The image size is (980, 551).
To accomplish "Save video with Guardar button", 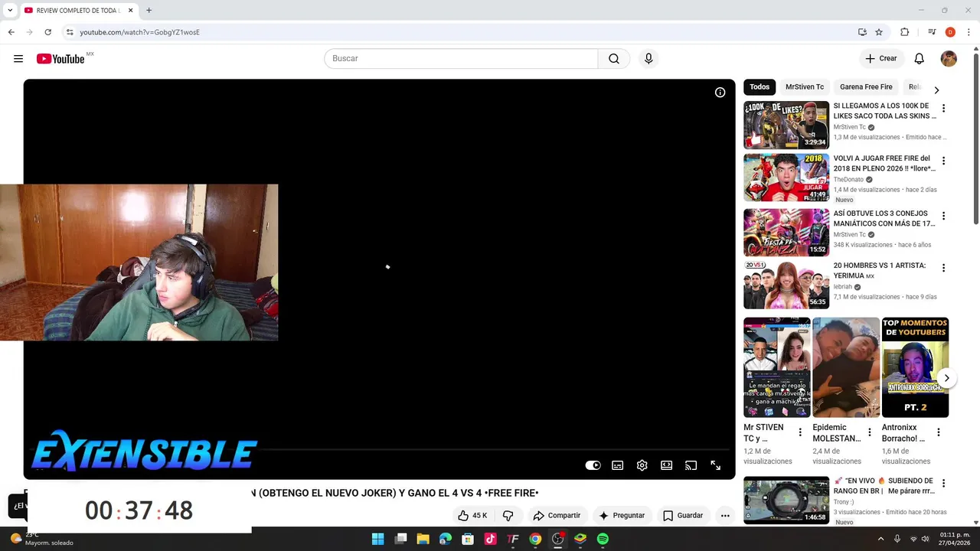I will point(683,516).
